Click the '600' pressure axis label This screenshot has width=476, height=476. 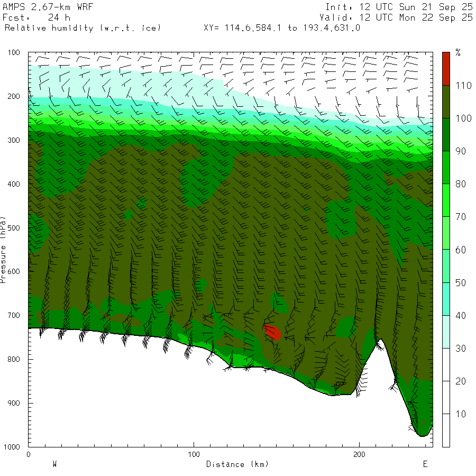pyautogui.click(x=14, y=272)
